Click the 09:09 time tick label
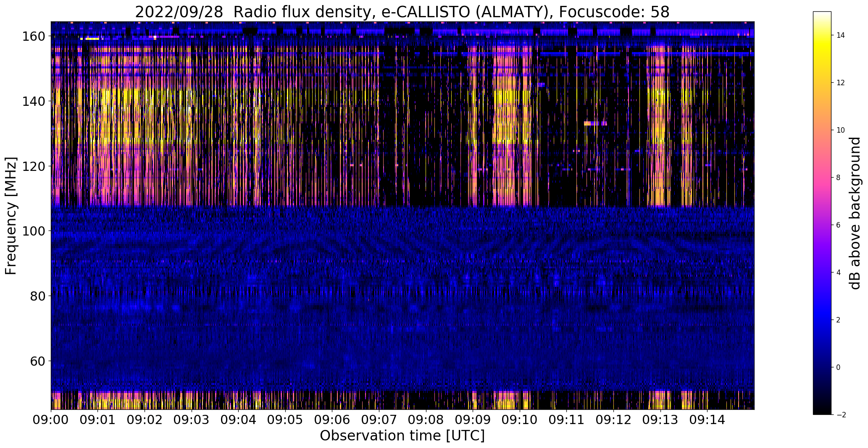The width and height of the screenshot is (868, 448). 473,420
